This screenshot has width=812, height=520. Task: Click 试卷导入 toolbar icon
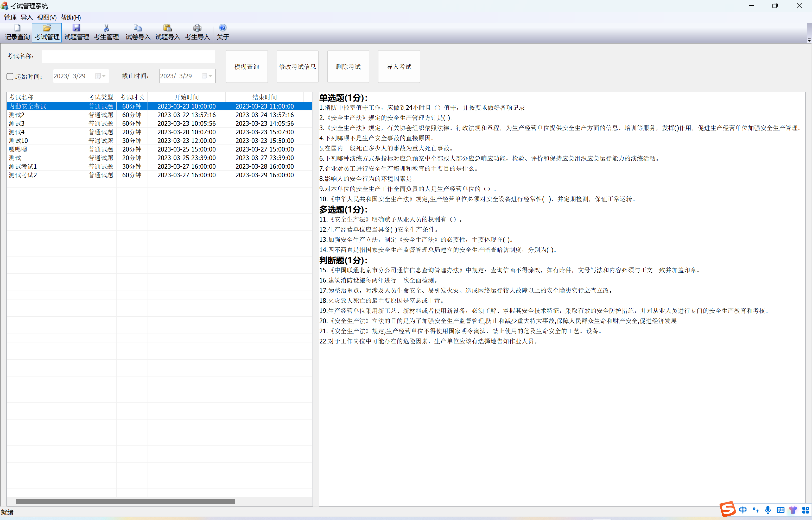(x=138, y=32)
